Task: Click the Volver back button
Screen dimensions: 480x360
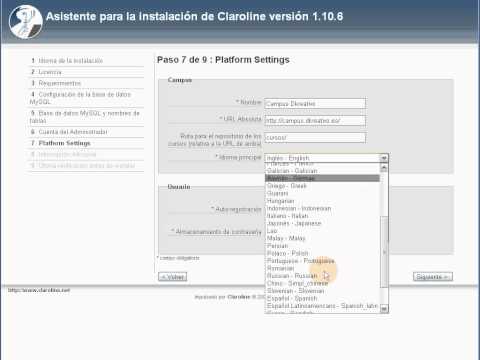Action: pyautogui.click(x=172, y=277)
